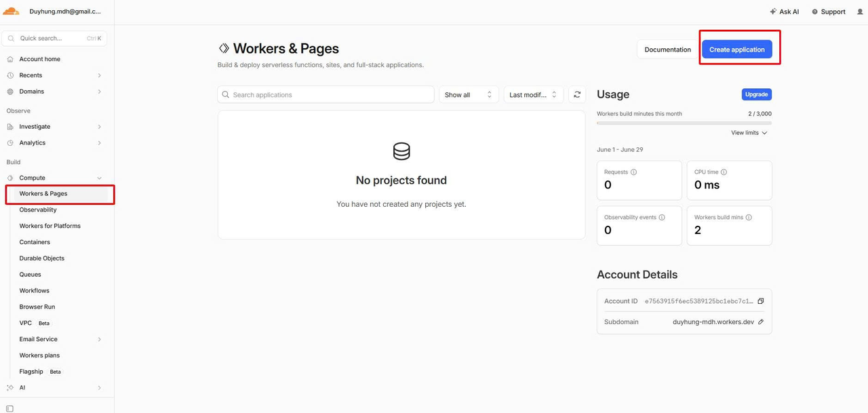Expand the Email Service chevron

click(x=100, y=339)
